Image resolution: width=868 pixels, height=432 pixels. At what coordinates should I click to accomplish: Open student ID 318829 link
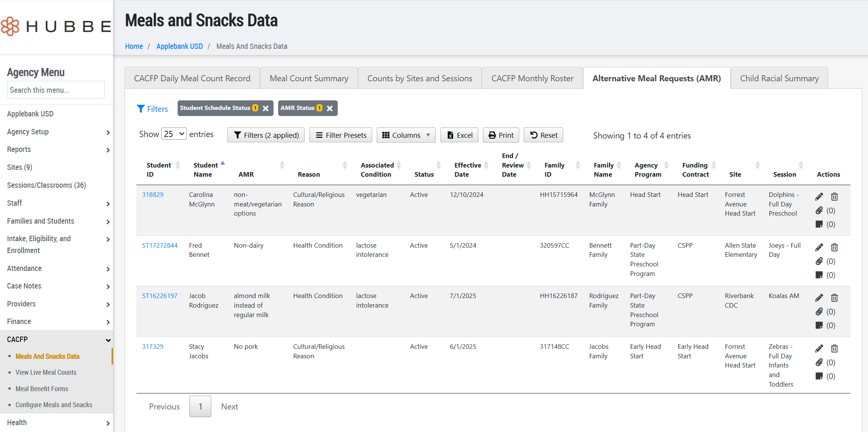(153, 195)
